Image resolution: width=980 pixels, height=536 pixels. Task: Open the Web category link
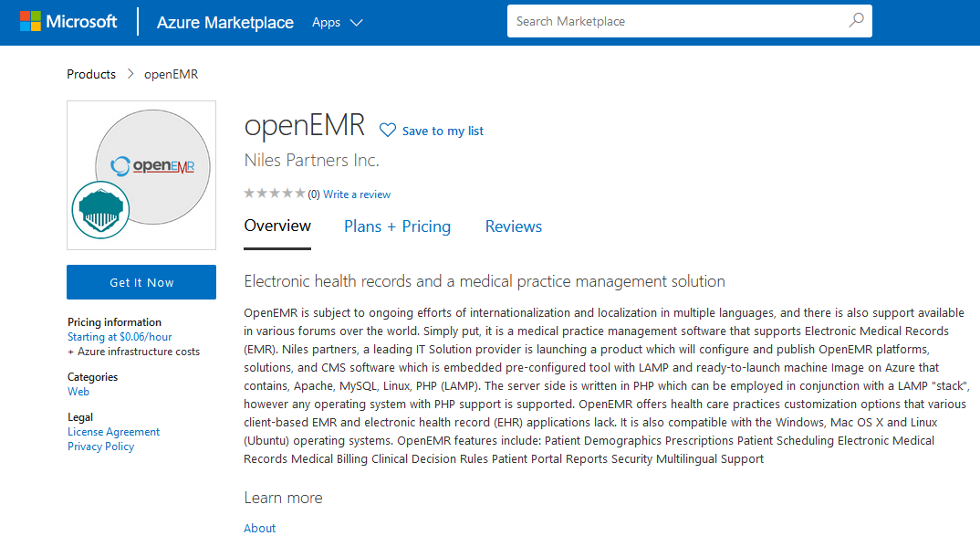tap(78, 392)
